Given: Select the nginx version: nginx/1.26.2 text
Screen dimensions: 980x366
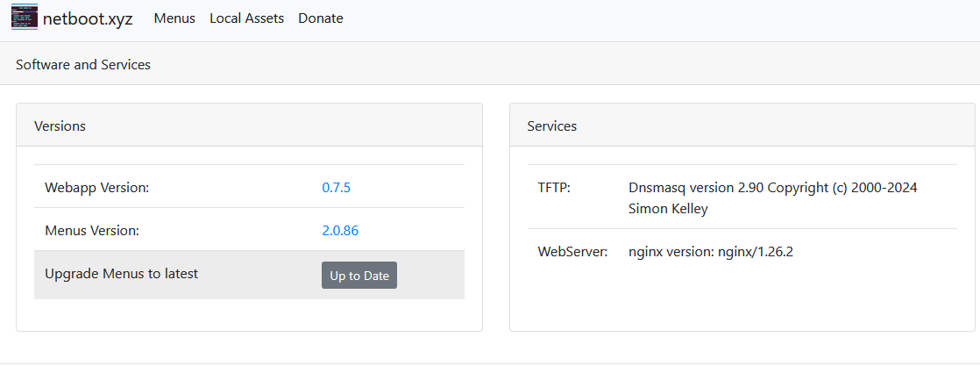Looking at the screenshot, I should tap(711, 252).
